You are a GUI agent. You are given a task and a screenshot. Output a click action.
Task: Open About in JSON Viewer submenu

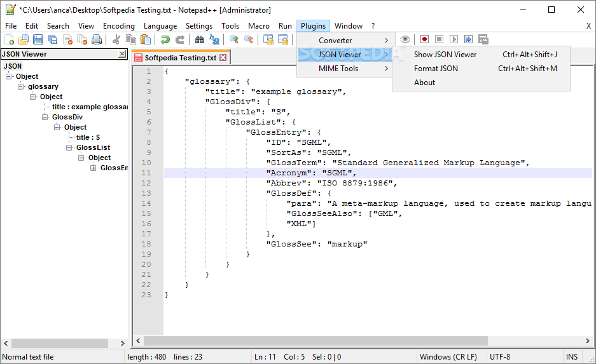pos(481,83)
